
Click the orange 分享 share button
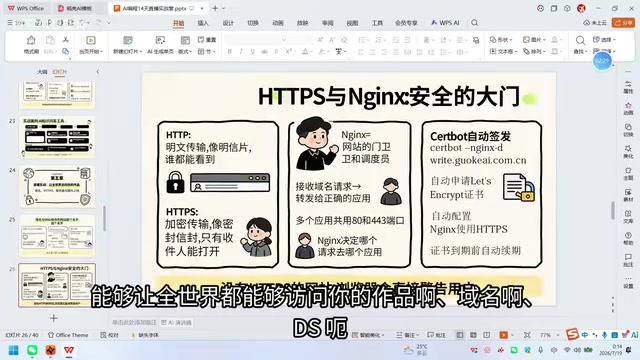[x=622, y=23]
